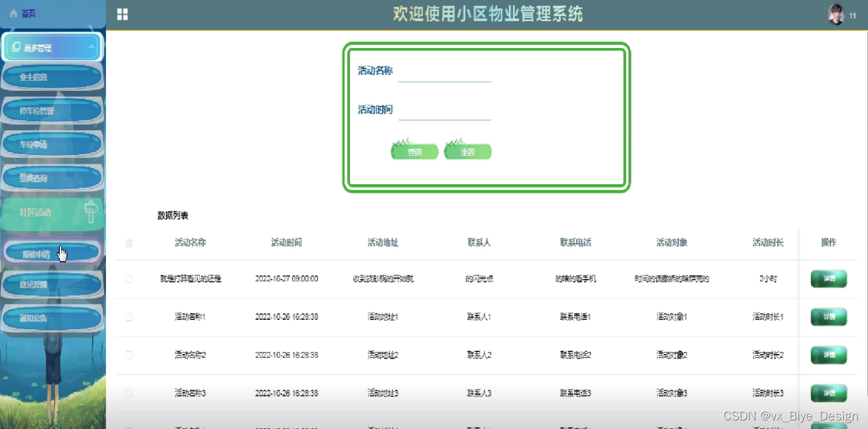Open 车位申请 menu item
Screen dimensions: 868x429
point(53,144)
